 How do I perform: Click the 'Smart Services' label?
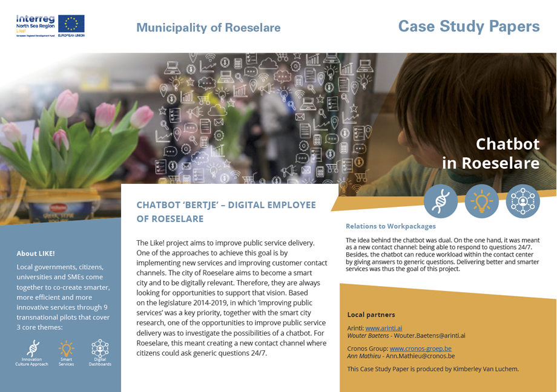coord(66,362)
